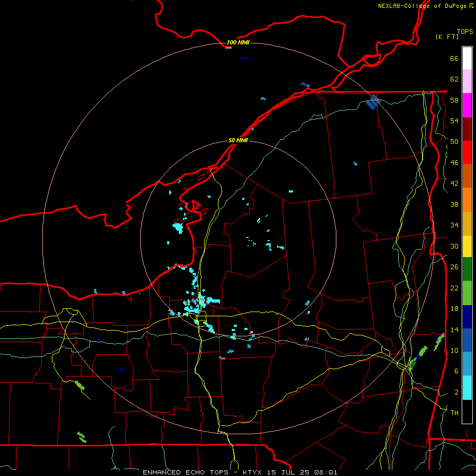
Task: Click the 58 scale value
Action: click(454, 100)
